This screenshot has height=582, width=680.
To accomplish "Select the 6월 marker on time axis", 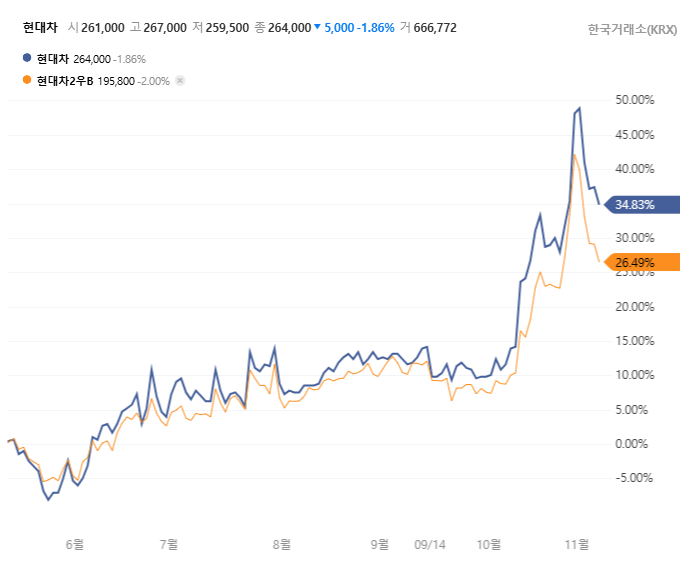I will click(x=74, y=545).
